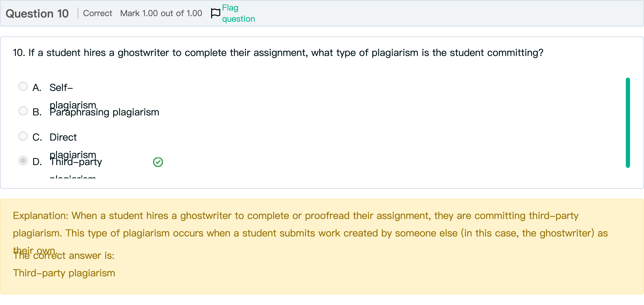Click the 'Correct' status label
Viewport: 644px width, 305px height.
pos(98,13)
